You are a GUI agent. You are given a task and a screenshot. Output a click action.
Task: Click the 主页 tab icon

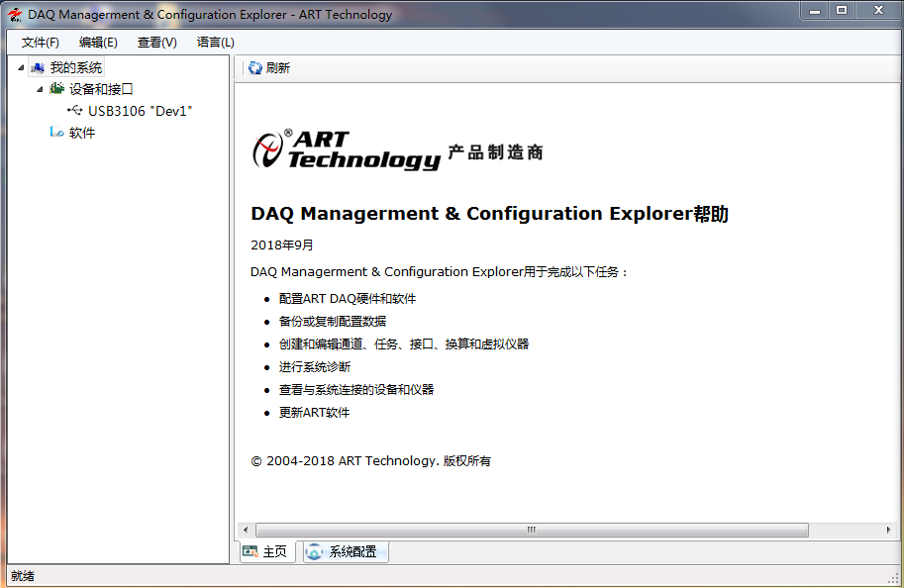(x=251, y=551)
